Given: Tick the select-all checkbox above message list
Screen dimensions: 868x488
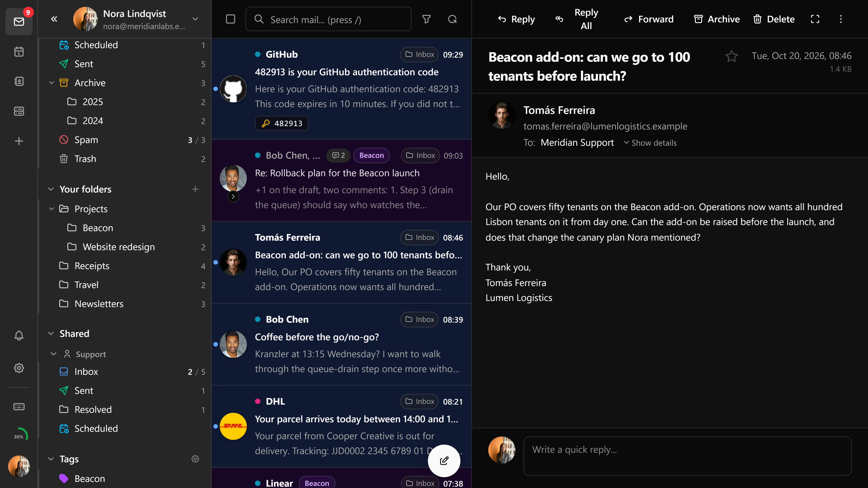Looking at the screenshot, I should pyautogui.click(x=231, y=19).
